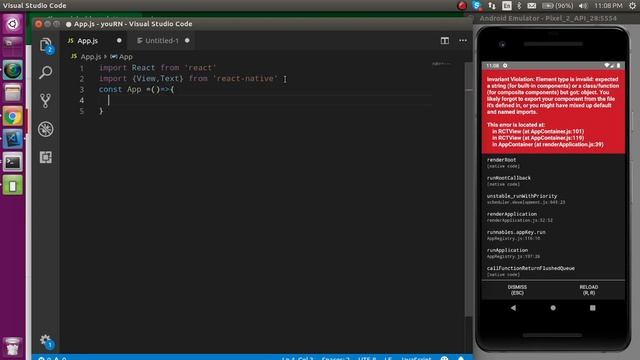Open Visual Studio Code launcher icon
The image size is (640, 360).
click(x=13, y=140)
